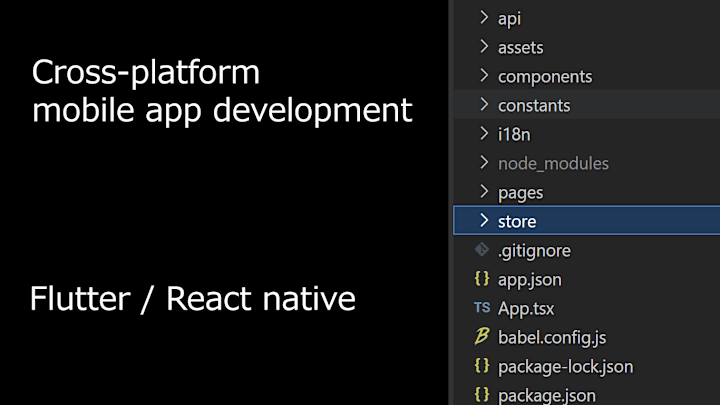Open the app.json file
The image size is (720, 405).
[x=530, y=280]
